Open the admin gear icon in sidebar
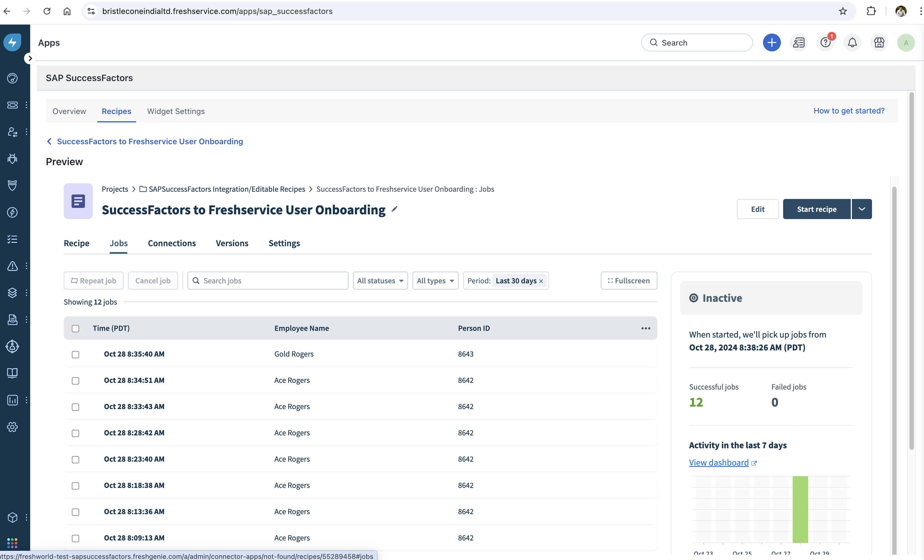The width and height of the screenshot is (924, 560). 12,426
